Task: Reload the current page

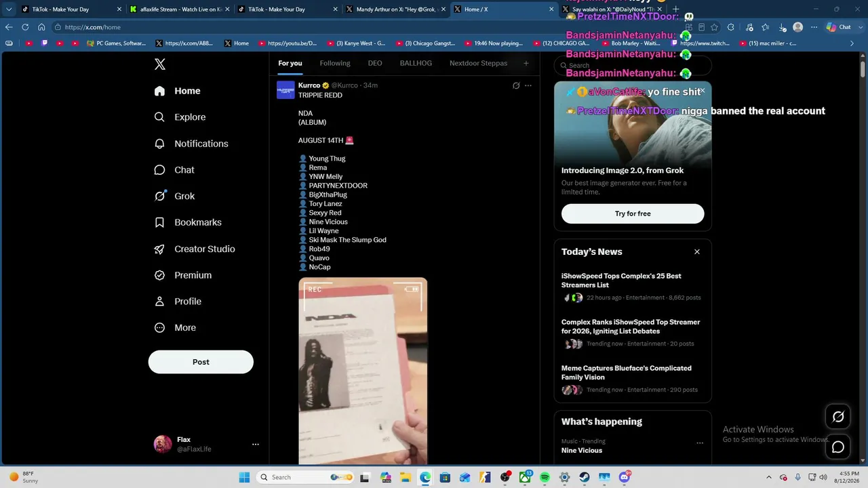Action: coord(25,27)
